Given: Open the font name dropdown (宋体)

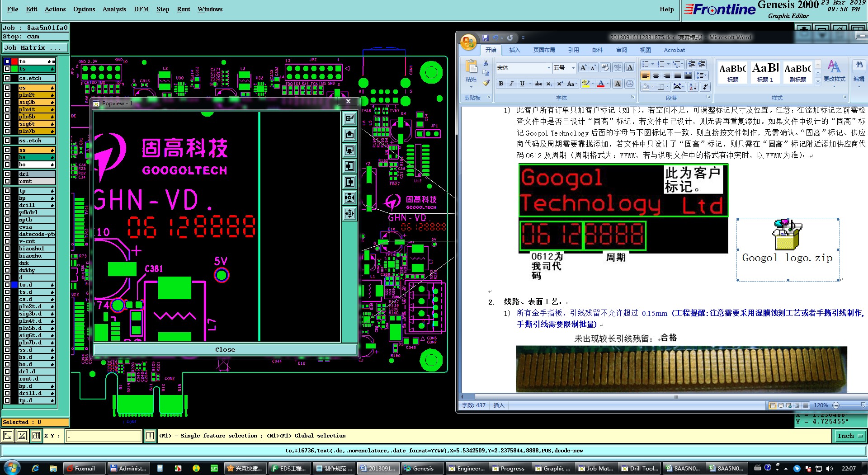Looking at the screenshot, I should click(549, 68).
